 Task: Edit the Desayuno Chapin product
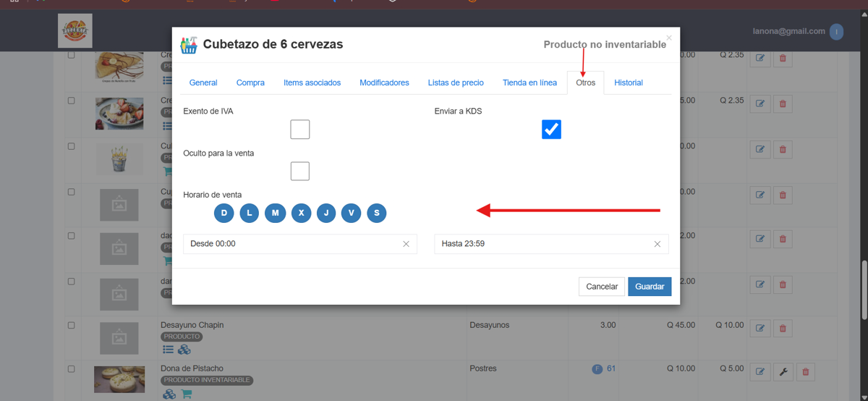760,329
